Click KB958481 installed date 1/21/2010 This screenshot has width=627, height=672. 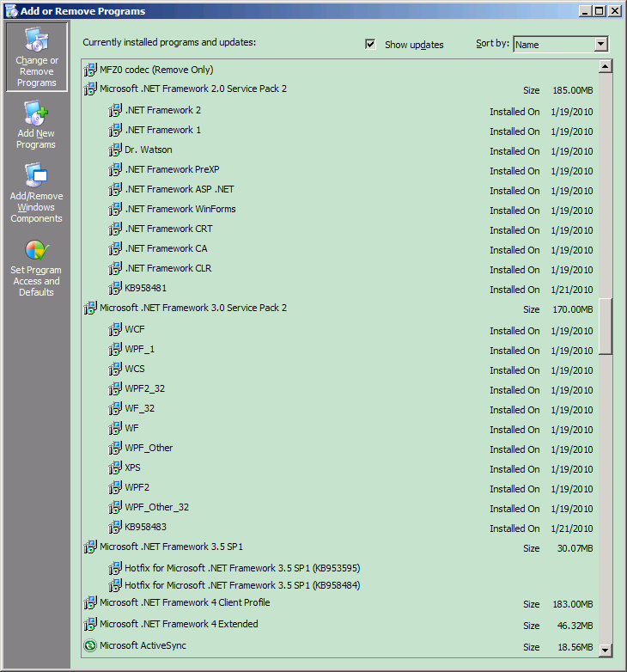[572, 290]
